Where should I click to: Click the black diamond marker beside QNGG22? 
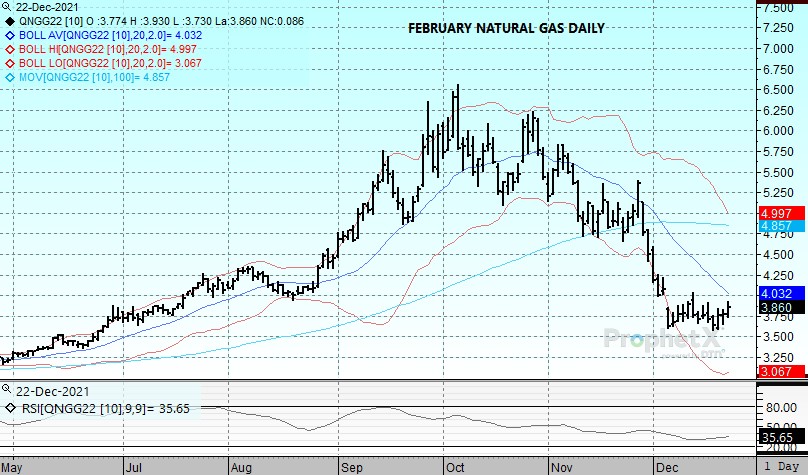click(x=10, y=20)
